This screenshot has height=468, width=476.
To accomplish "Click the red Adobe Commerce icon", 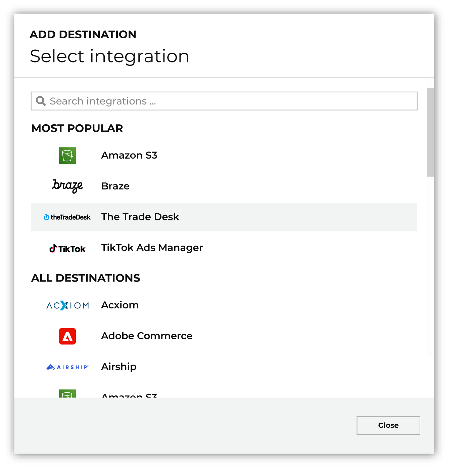I will (x=67, y=336).
